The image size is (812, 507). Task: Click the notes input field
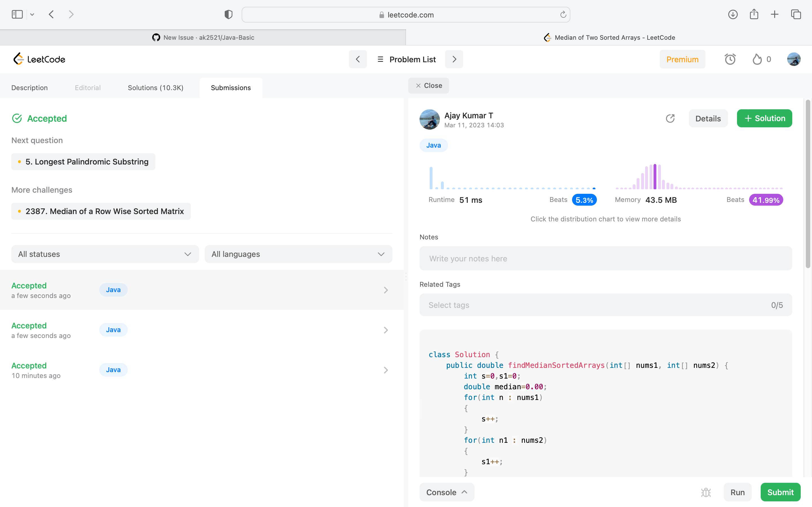click(x=605, y=259)
